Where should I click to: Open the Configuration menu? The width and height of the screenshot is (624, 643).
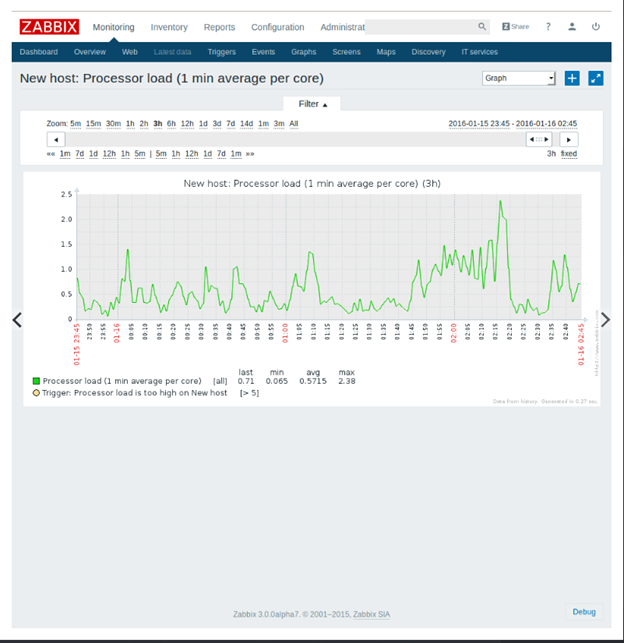[x=278, y=27]
